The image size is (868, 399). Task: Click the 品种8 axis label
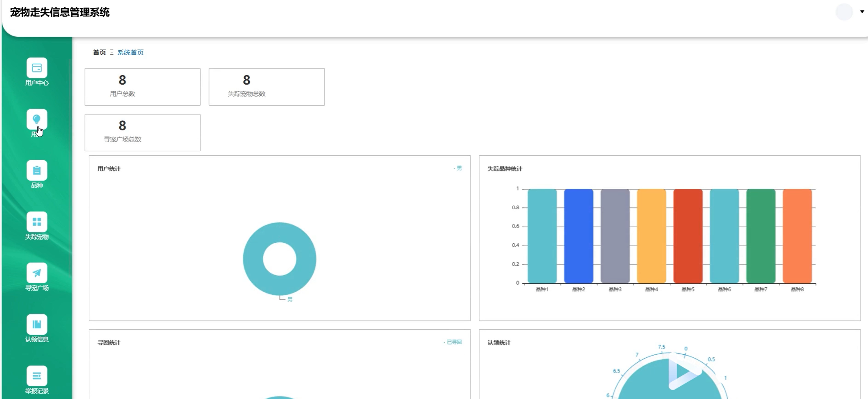797,289
